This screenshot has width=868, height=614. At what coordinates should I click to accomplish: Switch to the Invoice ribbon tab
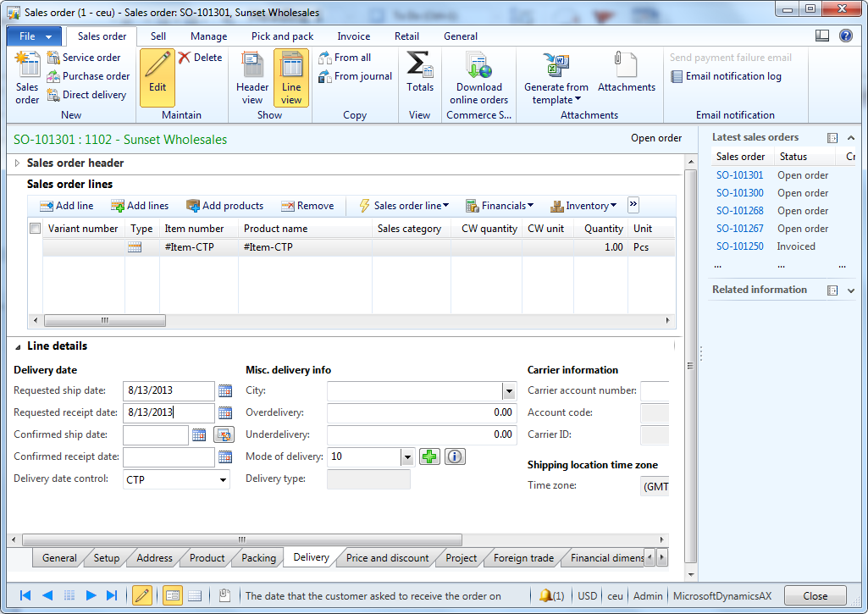pos(354,36)
